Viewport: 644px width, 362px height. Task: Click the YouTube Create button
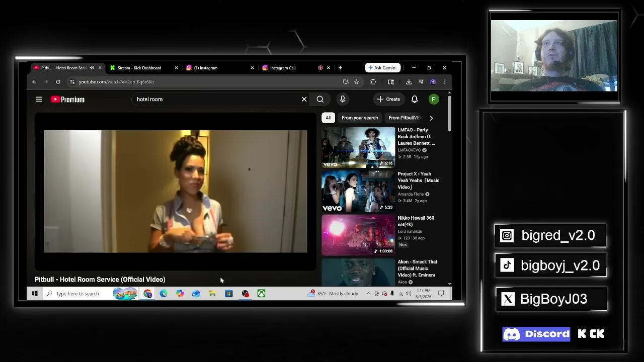coord(388,99)
